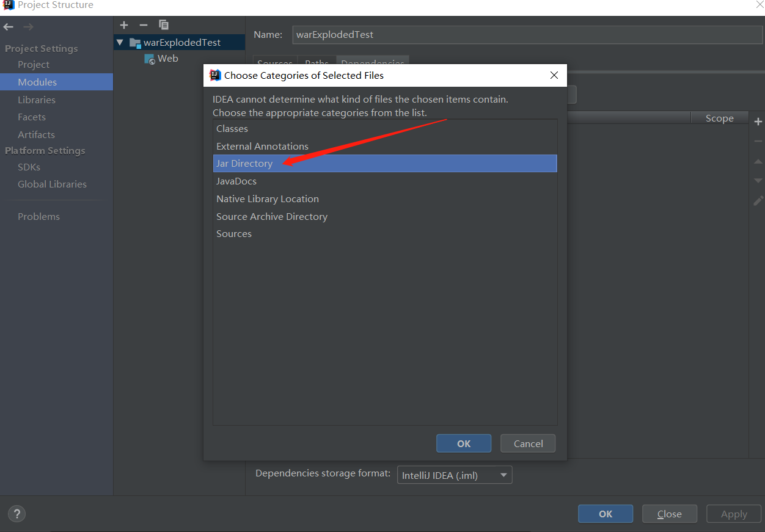Viewport: 765px width, 532px height.
Task: Move dependency down with arrow icon
Action: point(758,181)
